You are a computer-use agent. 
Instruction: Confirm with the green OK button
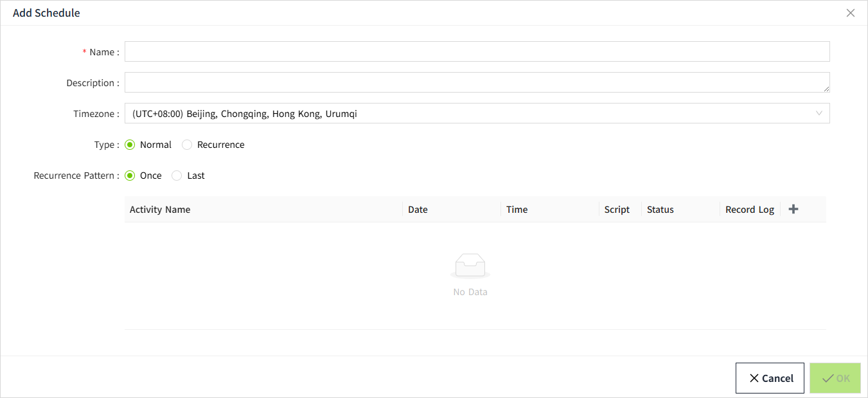(835, 378)
